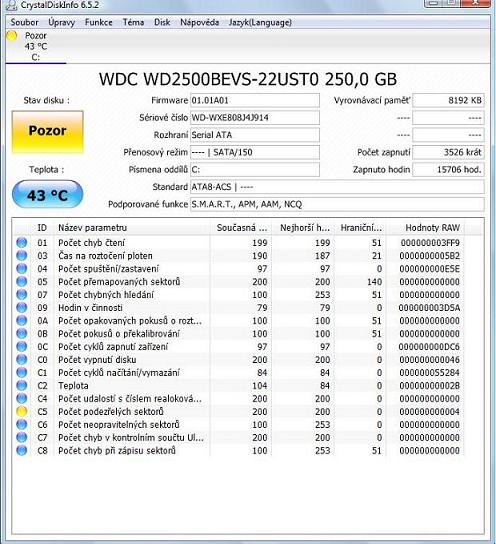Click the status icon for row C1

click(x=22, y=373)
